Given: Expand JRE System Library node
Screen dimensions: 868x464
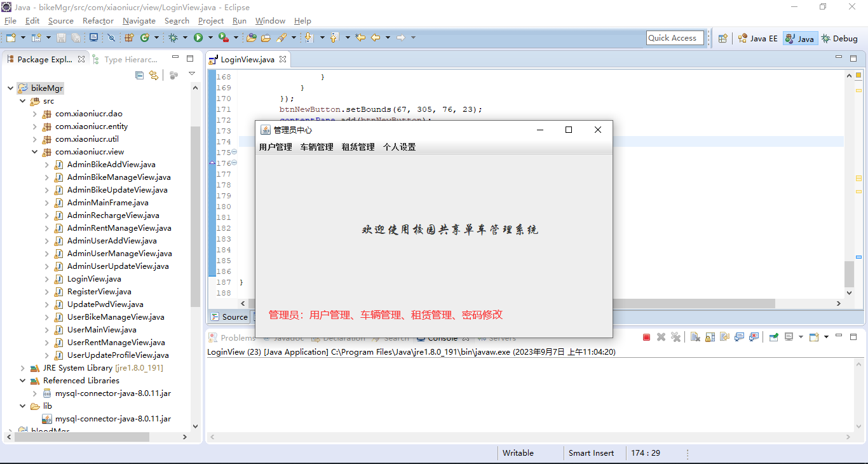Looking at the screenshot, I should (23, 368).
